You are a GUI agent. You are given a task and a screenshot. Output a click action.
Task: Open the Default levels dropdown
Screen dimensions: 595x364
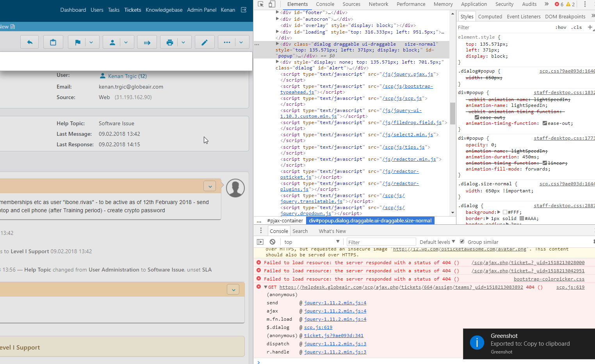pos(437,242)
